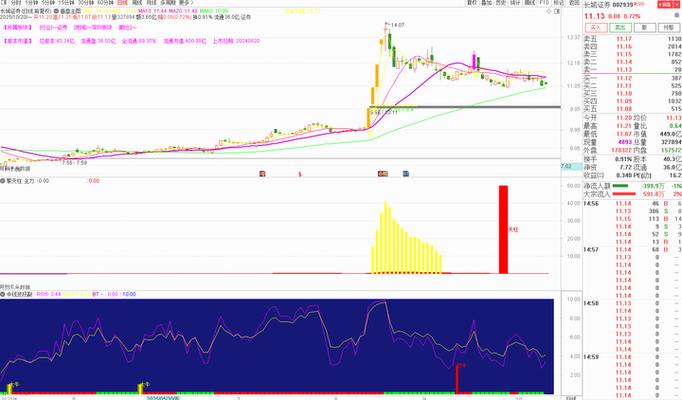
Task: Click the 今开 11.20 opening price row
Action: tap(608, 118)
